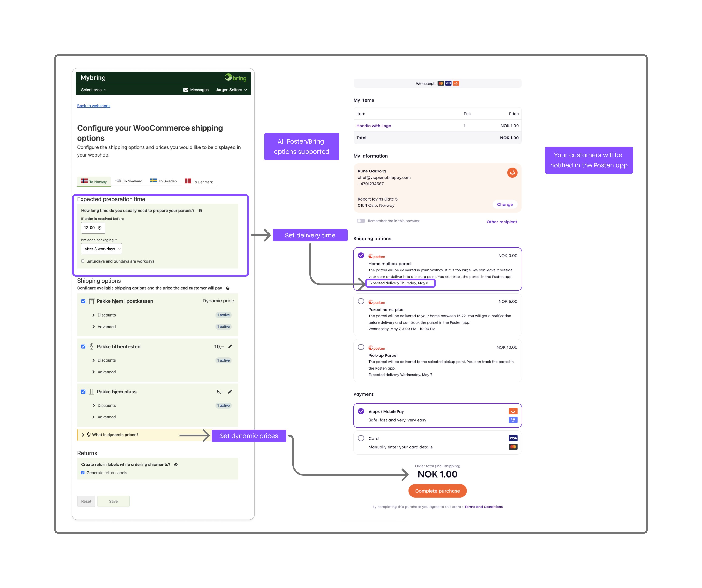
Task: Click the Mastercard icon next to Card payment
Action: click(x=513, y=447)
